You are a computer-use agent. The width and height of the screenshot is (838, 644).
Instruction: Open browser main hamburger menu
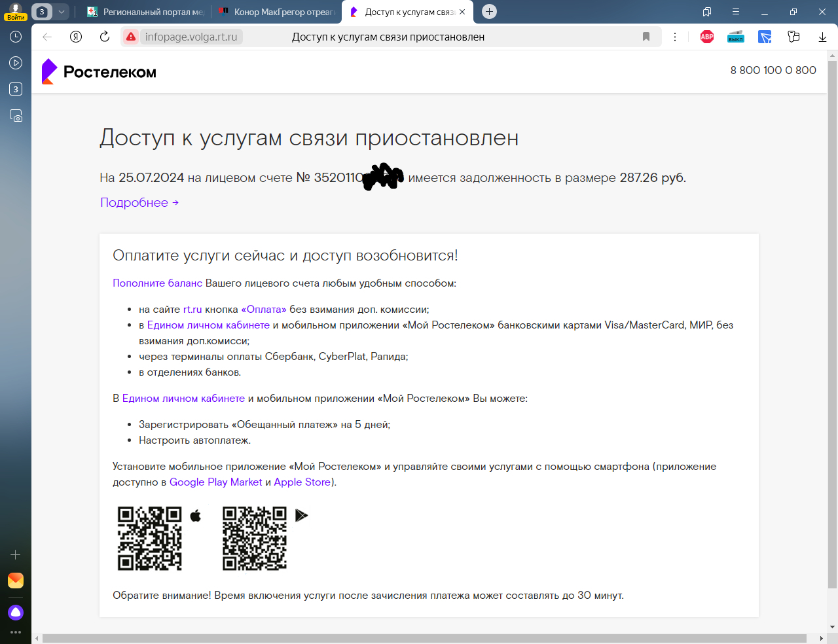pos(736,12)
